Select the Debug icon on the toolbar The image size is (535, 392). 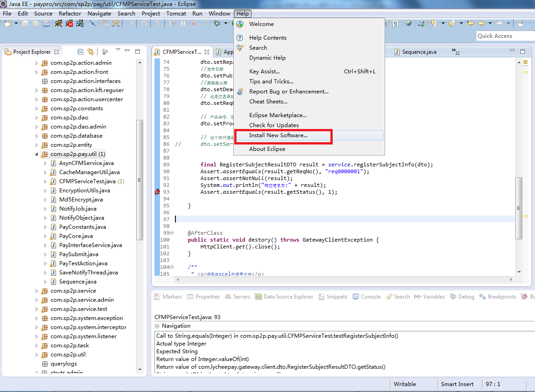216,24
